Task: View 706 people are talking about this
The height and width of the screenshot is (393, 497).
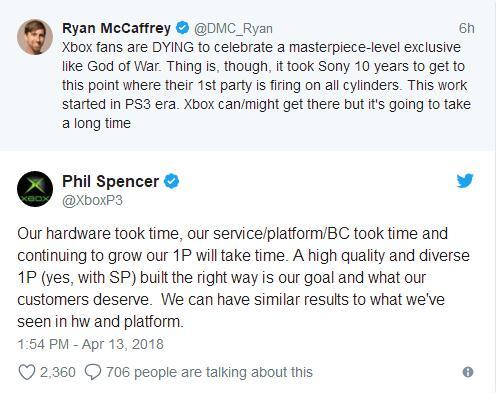Action: click(209, 372)
